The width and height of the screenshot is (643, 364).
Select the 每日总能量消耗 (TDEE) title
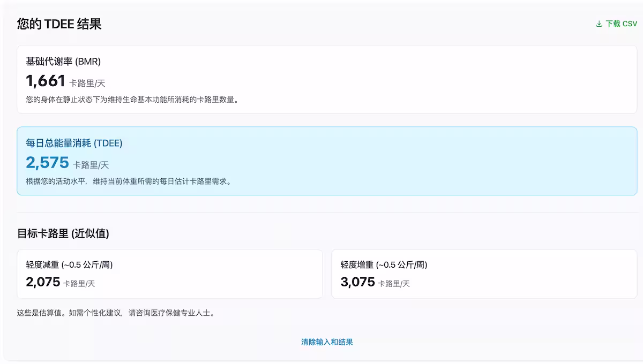74,143
